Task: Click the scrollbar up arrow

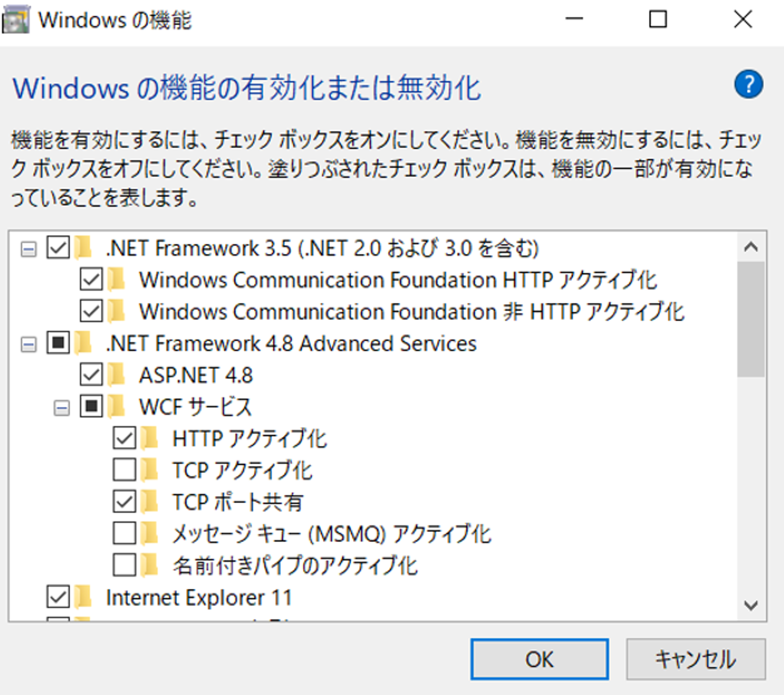Action: [x=751, y=247]
